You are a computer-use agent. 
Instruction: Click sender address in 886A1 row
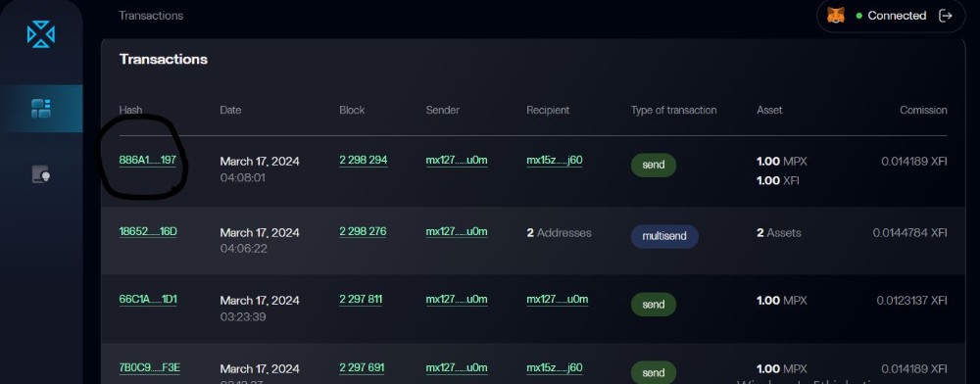point(457,160)
